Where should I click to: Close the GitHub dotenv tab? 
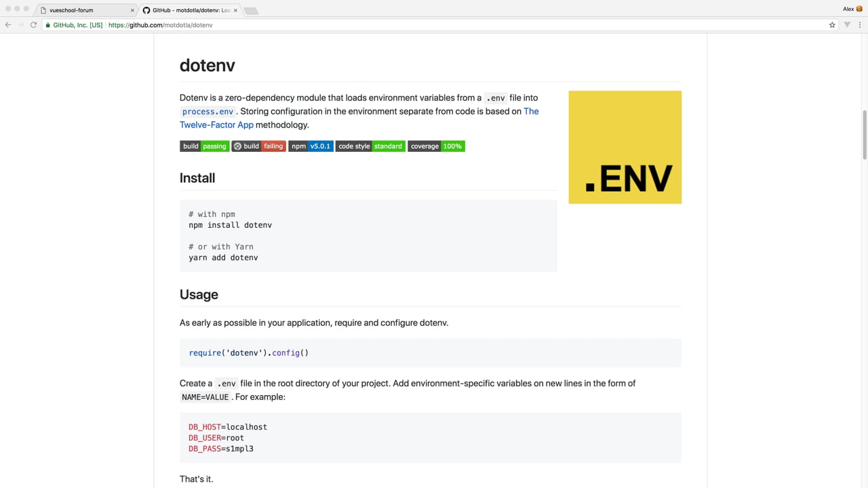pyautogui.click(x=235, y=10)
